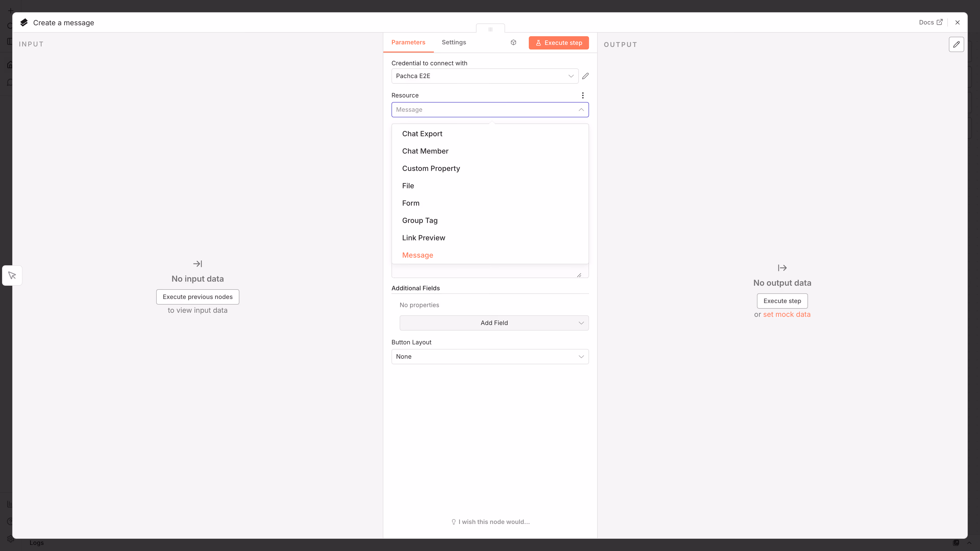
Task: Choose Custom Property resource option
Action: 431,168
